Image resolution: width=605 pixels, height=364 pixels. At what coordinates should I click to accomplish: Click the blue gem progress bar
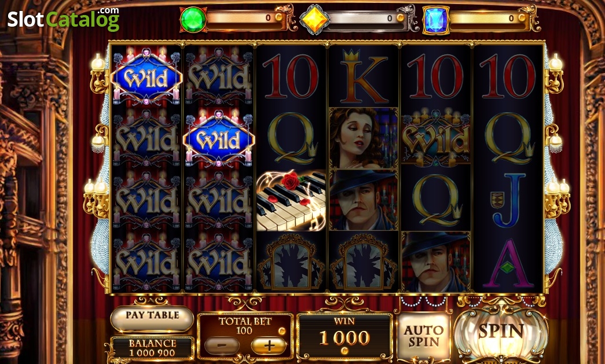(x=489, y=18)
